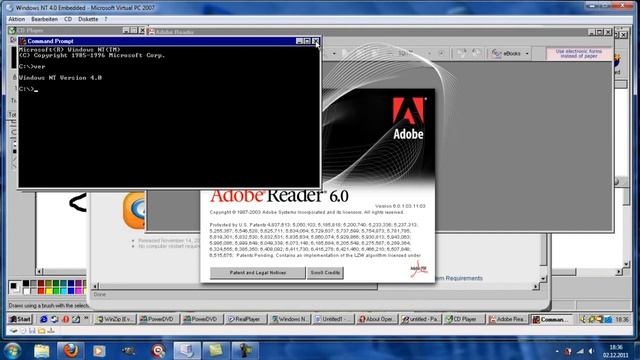Open eBooks dropdown arrow in Adobe Reader
640x360 pixels.
click(527, 53)
